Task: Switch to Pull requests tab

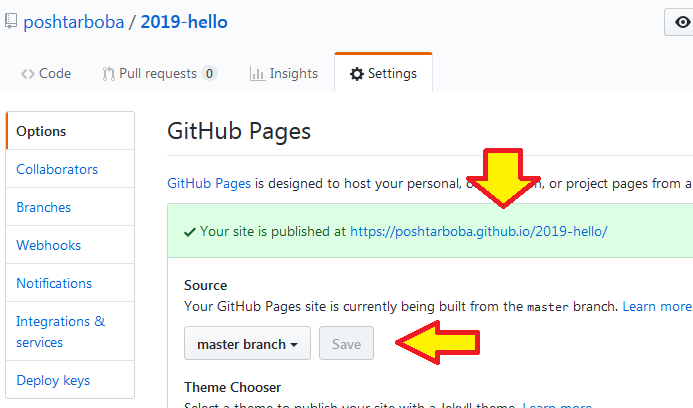Action: (x=160, y=73)
